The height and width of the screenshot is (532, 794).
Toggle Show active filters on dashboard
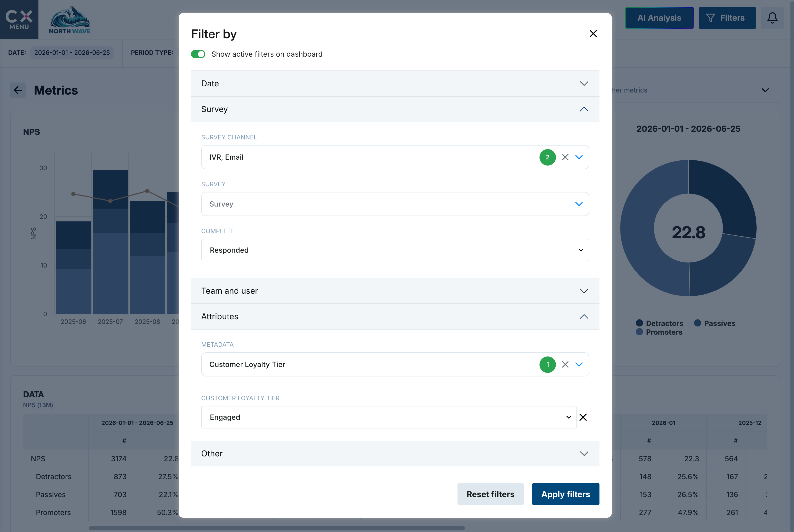coord(198,54)
